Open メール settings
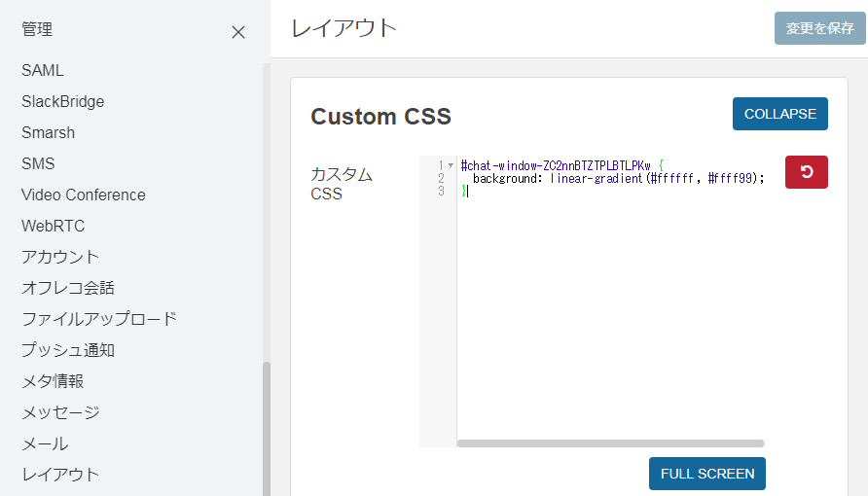The height and width of the screenshot is (496, 868). tap(45, 443)
